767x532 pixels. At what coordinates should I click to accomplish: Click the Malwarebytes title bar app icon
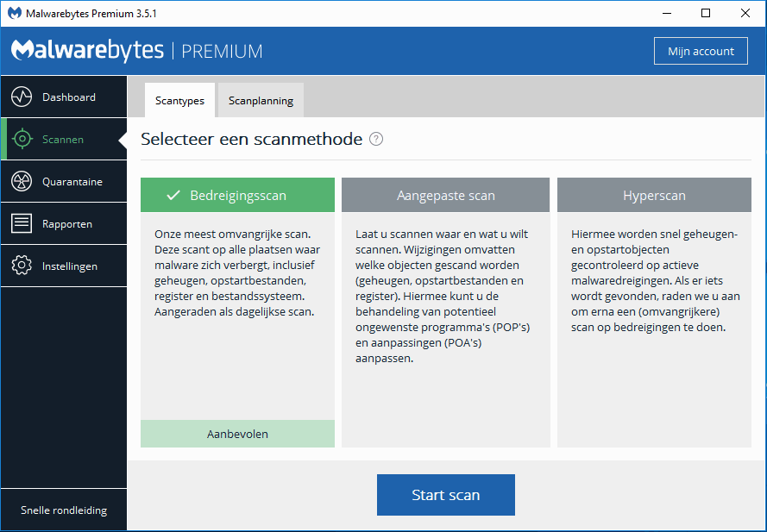coord(14,14)
